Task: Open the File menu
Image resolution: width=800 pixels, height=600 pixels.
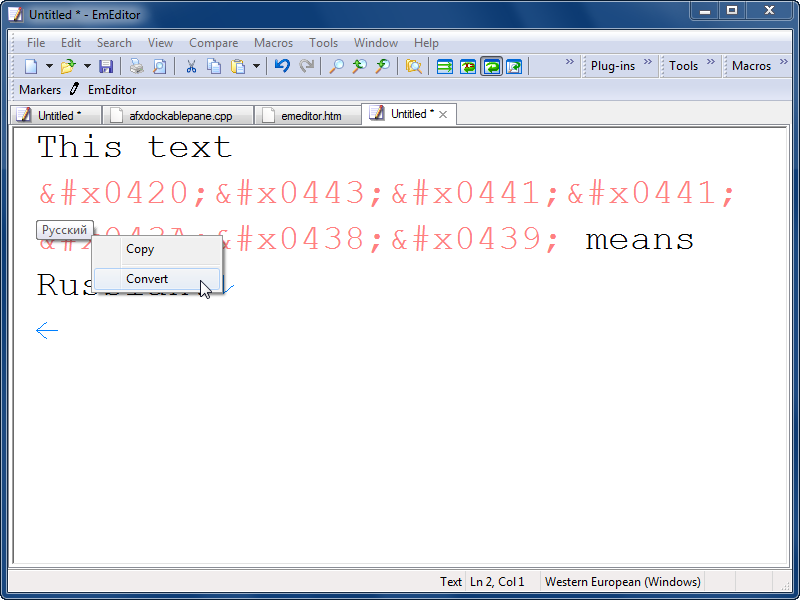Action: pyautogui.click(x=36, y=43)
